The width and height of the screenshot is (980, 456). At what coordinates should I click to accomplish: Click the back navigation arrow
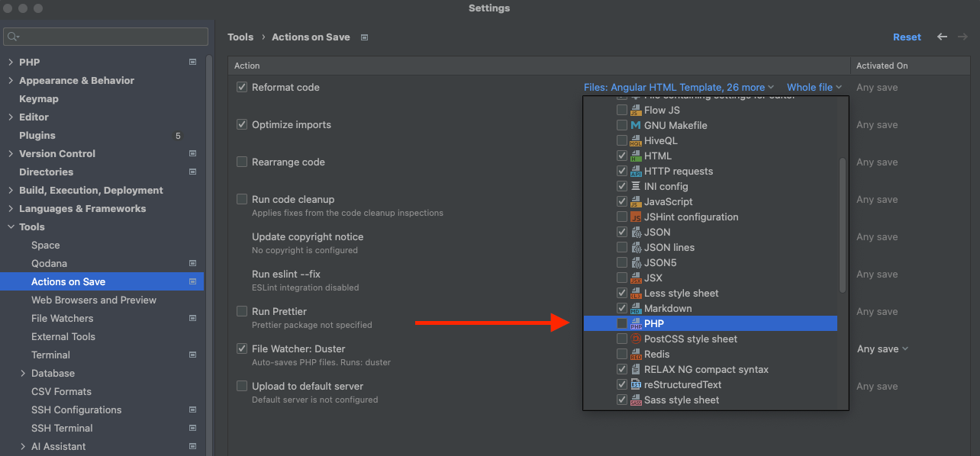point(942,37)
